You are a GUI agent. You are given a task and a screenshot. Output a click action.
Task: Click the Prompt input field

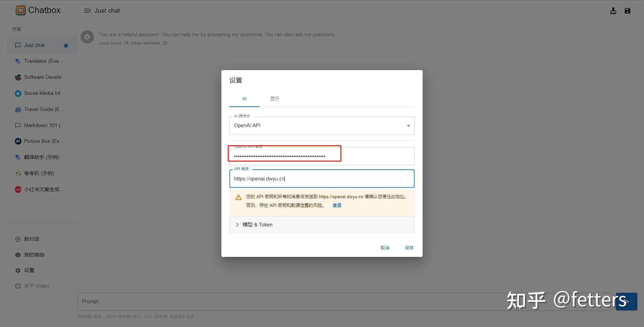point(235,302)
